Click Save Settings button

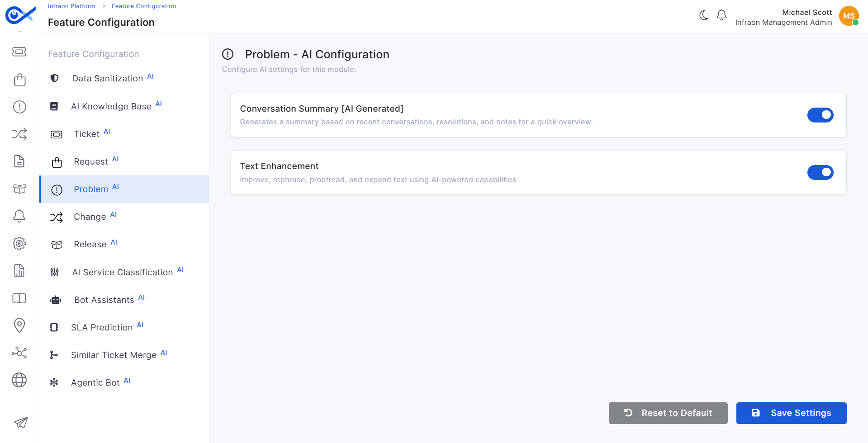pos(791,413)
